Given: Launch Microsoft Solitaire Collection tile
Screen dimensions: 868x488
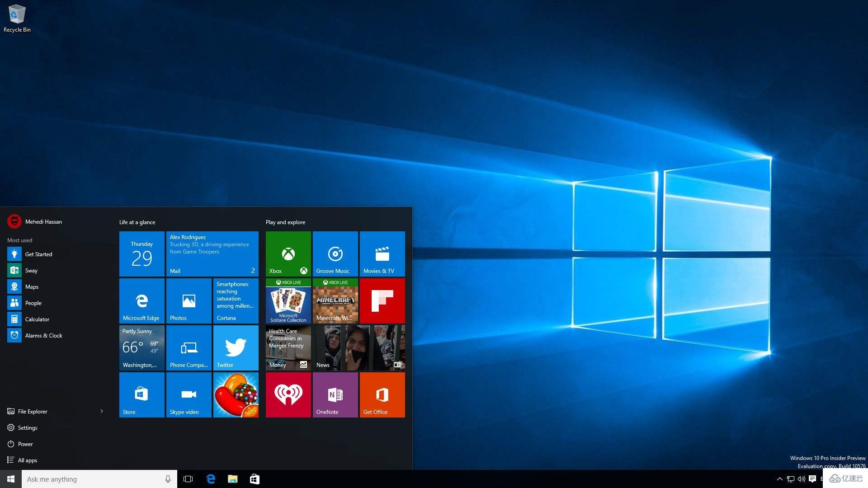Looking at the screenshot, I should [288, 301].
